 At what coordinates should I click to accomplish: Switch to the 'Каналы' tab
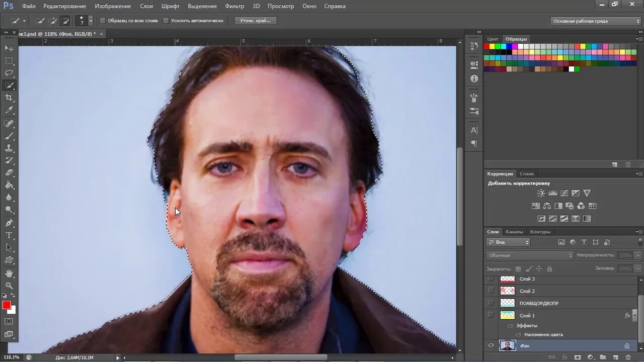pos(514,232)
